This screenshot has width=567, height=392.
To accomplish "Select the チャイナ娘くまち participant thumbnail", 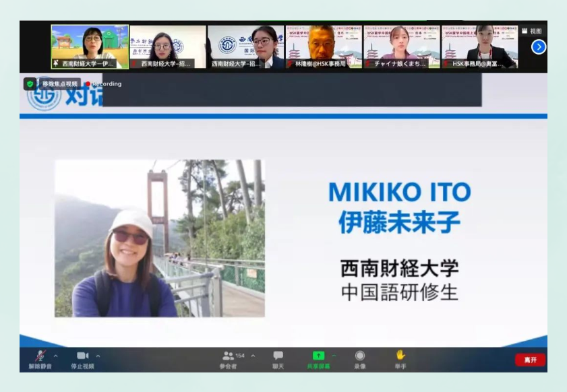I will (402, 46).
